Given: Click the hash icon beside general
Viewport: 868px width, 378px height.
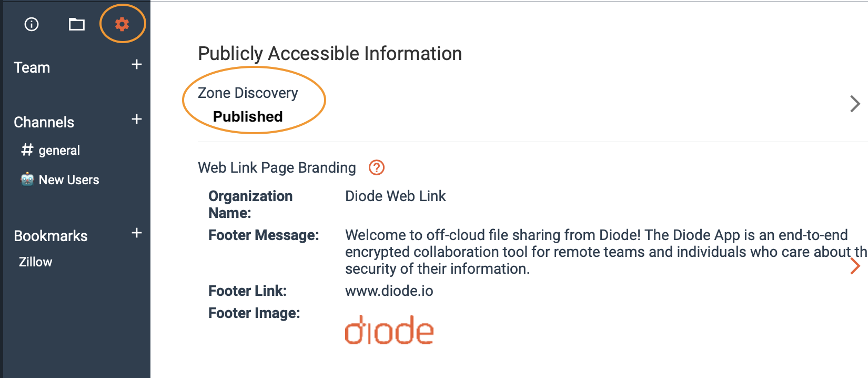Looking at the screenshot, I should [x=27, y=150].
